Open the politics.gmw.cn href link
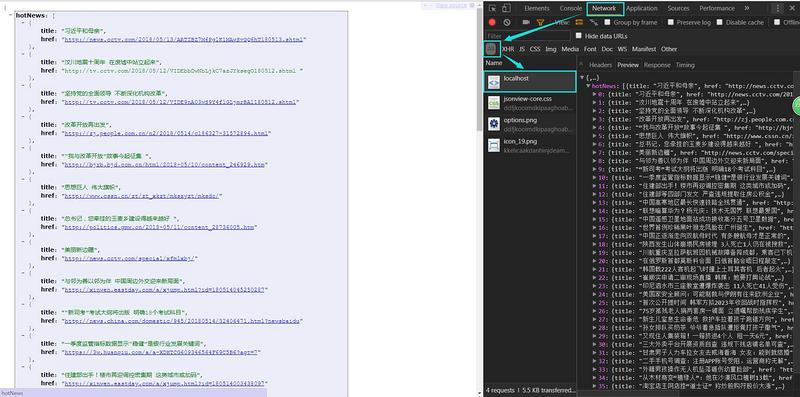 point(159,227)
